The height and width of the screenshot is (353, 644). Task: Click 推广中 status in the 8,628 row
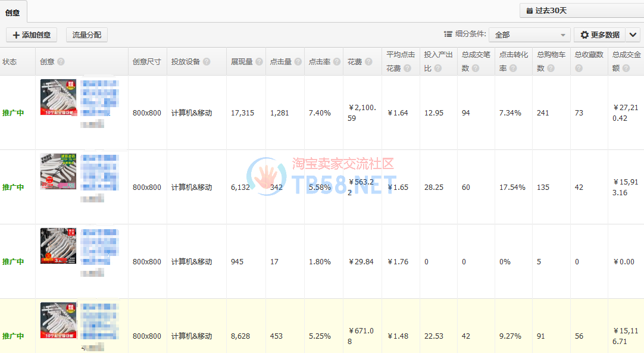(13, 336)
